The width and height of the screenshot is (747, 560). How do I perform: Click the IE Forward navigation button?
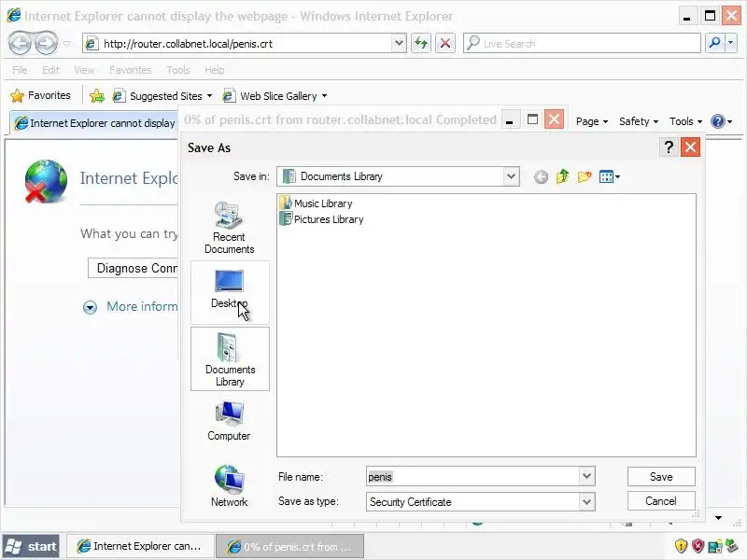point(46,43)
